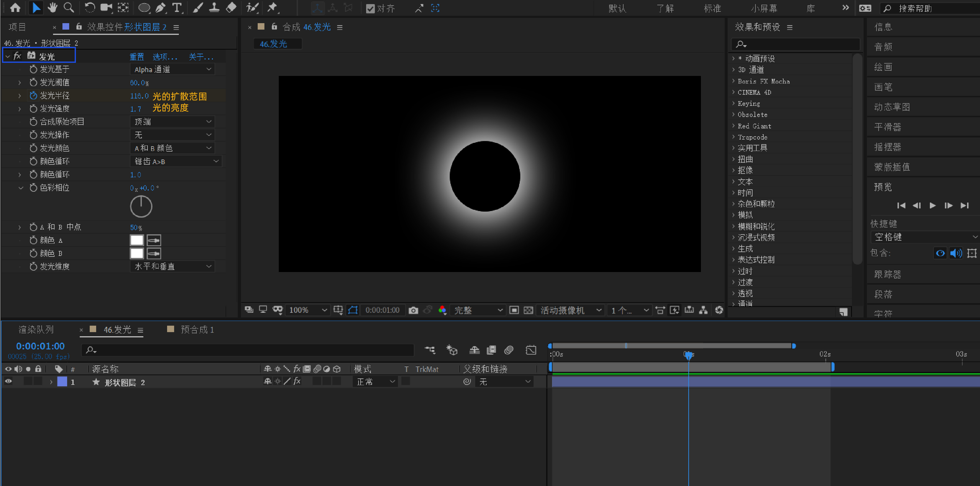Click the play button in 预览 panel

click(x=933, y=205)
